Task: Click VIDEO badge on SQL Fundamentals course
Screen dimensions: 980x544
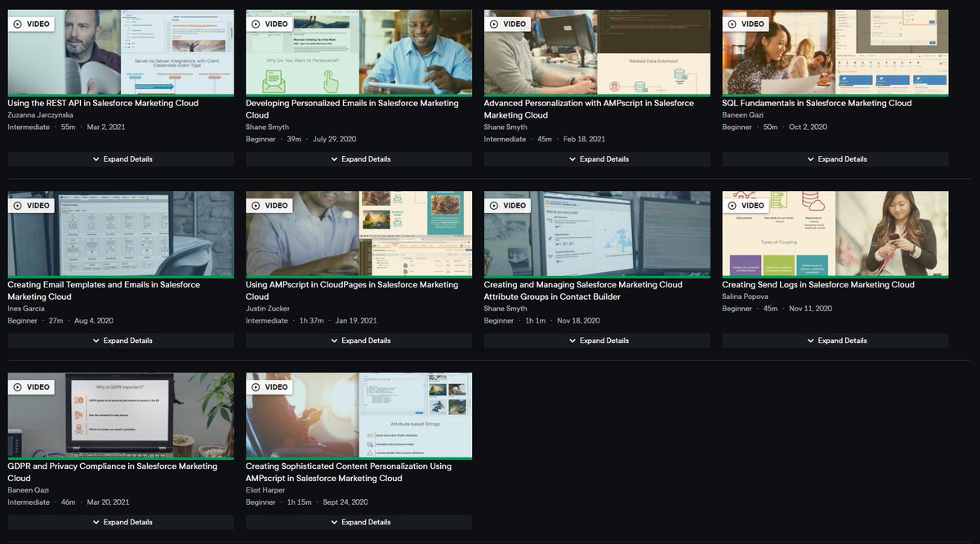Action: [x=747, y=25]
